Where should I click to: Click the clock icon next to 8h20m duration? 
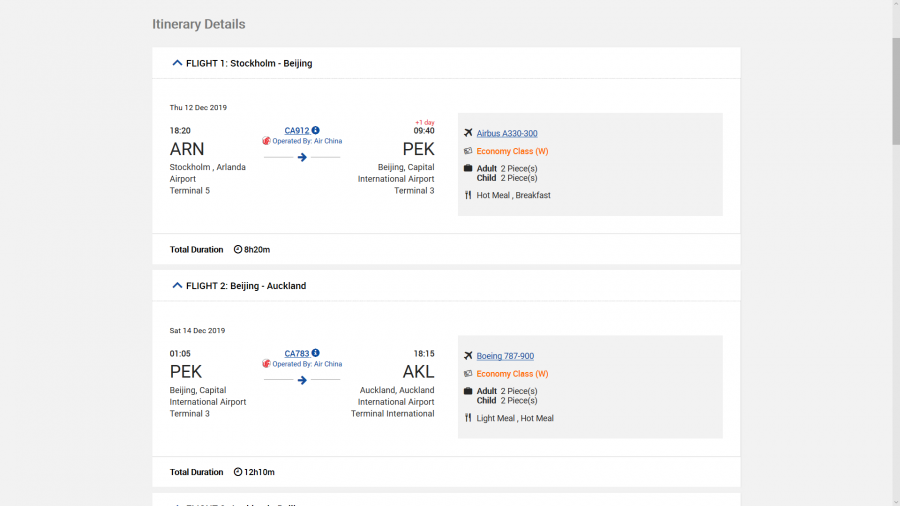(x=238, y=250)
